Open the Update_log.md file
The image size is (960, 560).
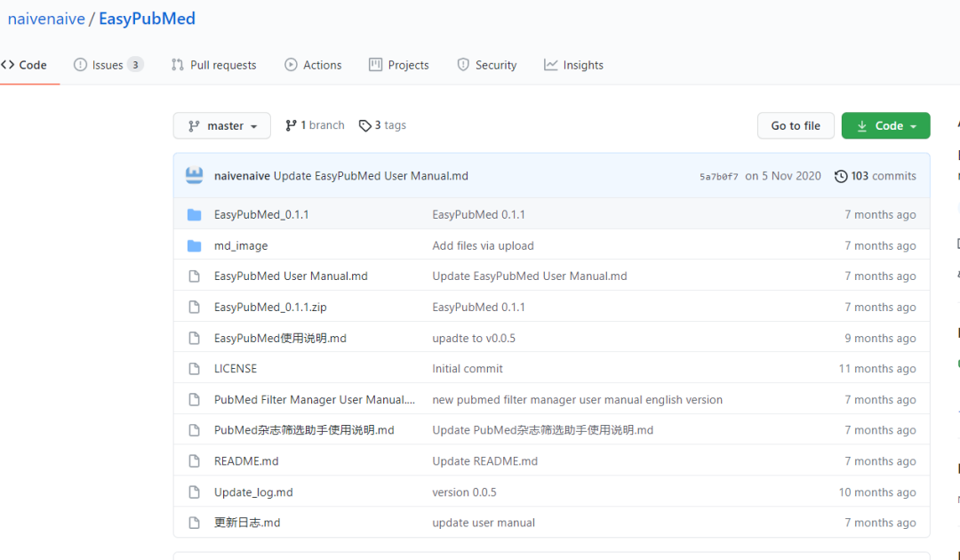tap(253, 492)
